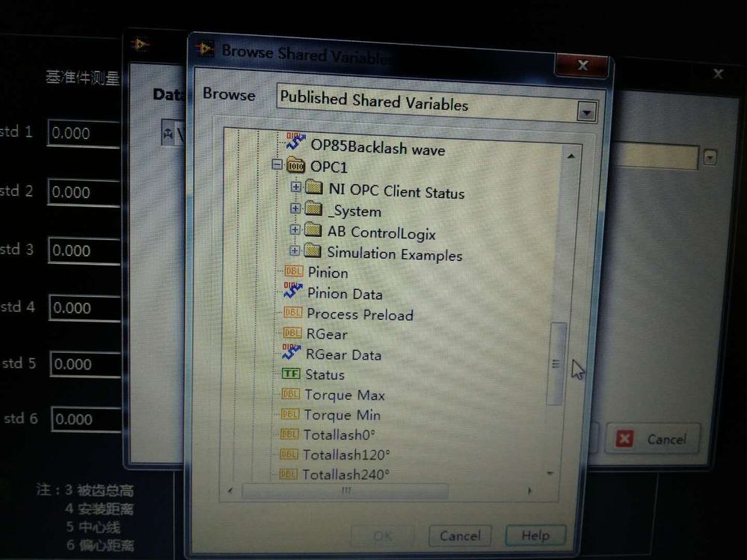Click the OK button
The height and width of the screenshot is (560, 747).
[383, 536]
